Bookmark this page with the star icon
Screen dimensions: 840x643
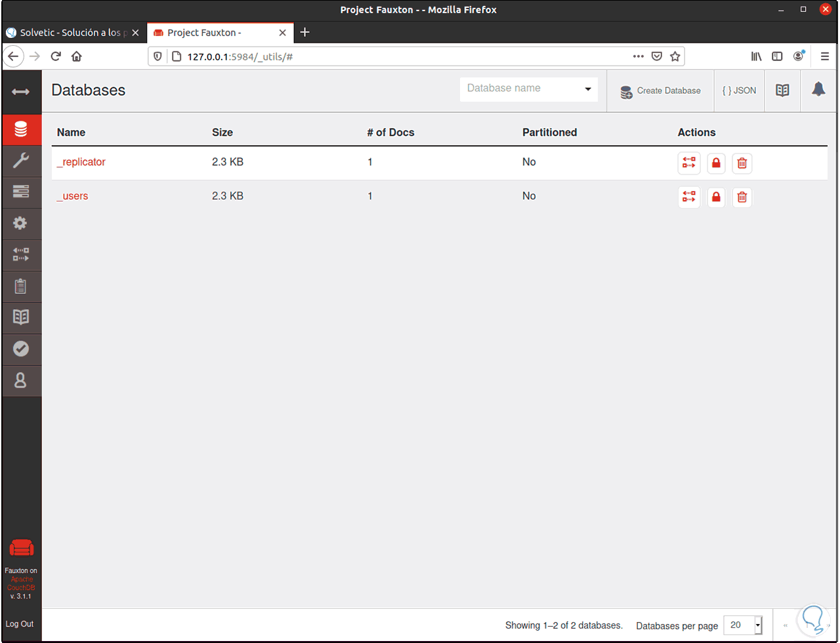click(675, 56)
